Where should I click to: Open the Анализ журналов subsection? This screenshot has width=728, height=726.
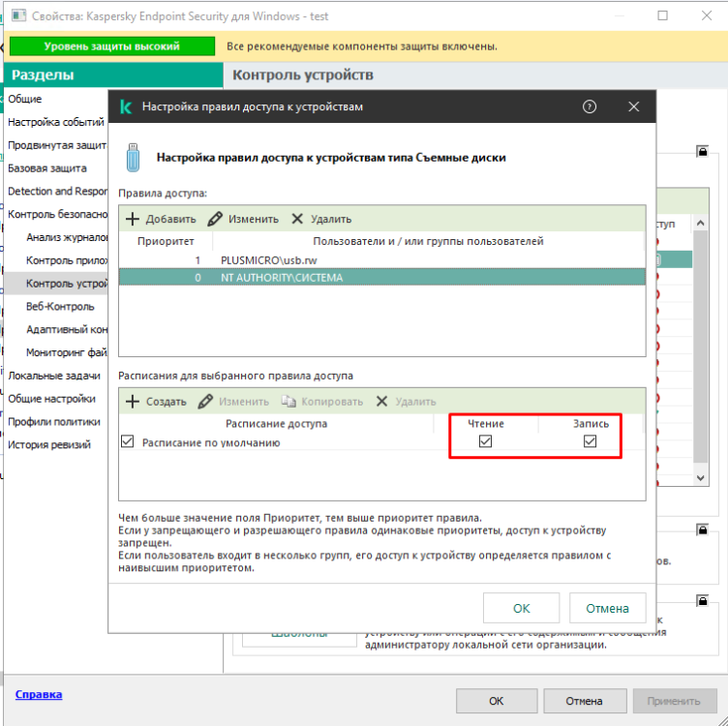[67, 237]
